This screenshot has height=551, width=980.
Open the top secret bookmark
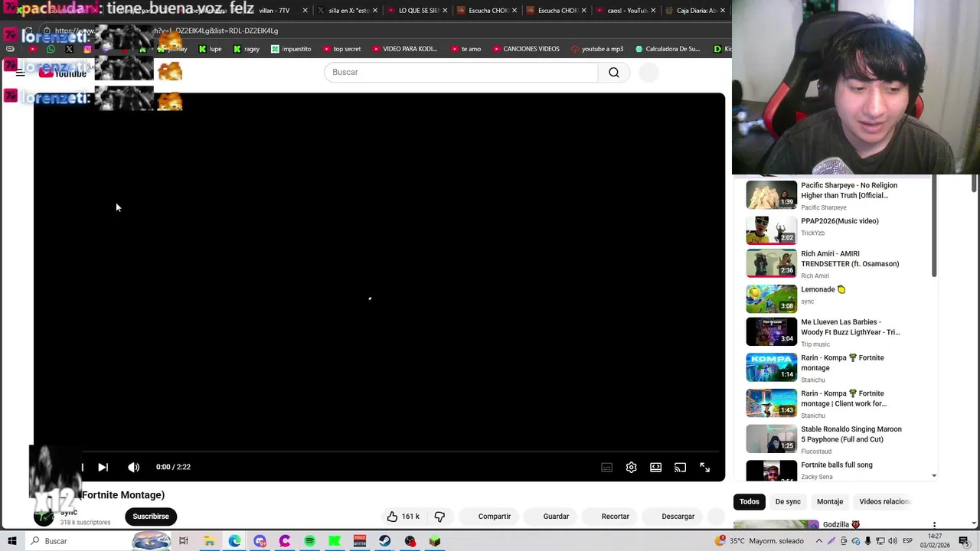click(x=341, y=49)
